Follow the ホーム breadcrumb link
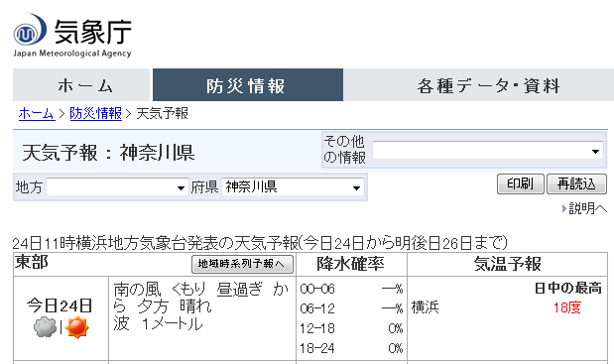 click(37, 113)
